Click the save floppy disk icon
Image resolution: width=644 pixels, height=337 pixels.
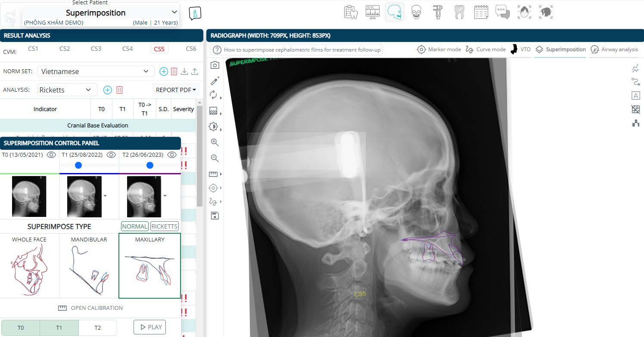[x=215, y=216]
